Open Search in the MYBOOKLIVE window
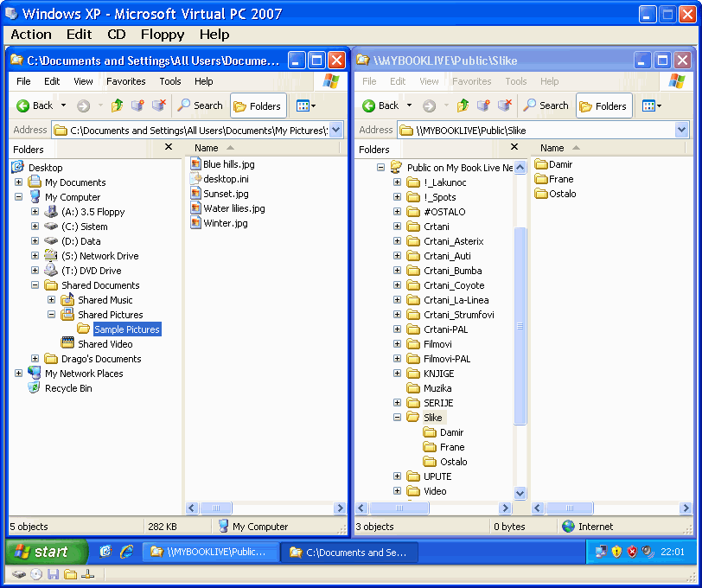 point(546,105)
